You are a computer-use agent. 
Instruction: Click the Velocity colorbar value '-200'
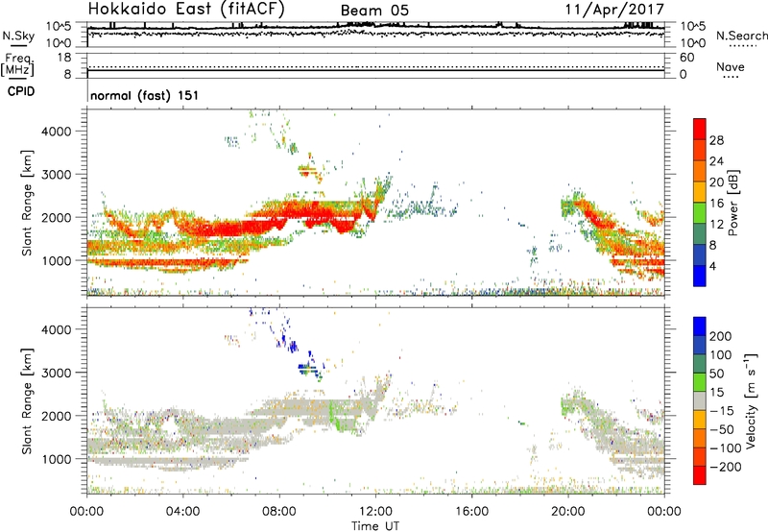(725, 467)
